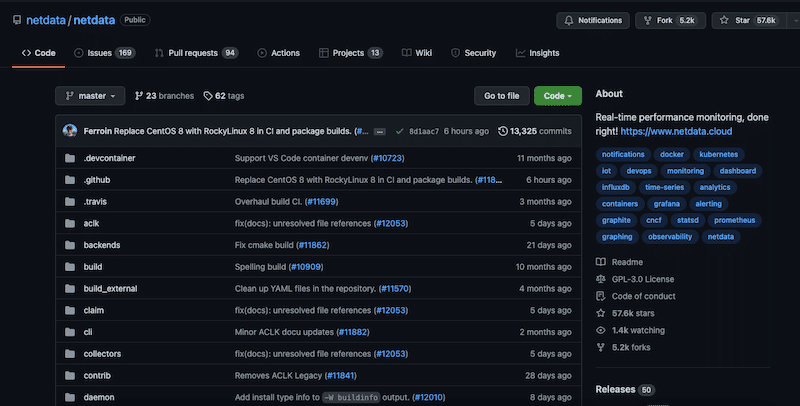Click the Star icon

tap(724, 20)
